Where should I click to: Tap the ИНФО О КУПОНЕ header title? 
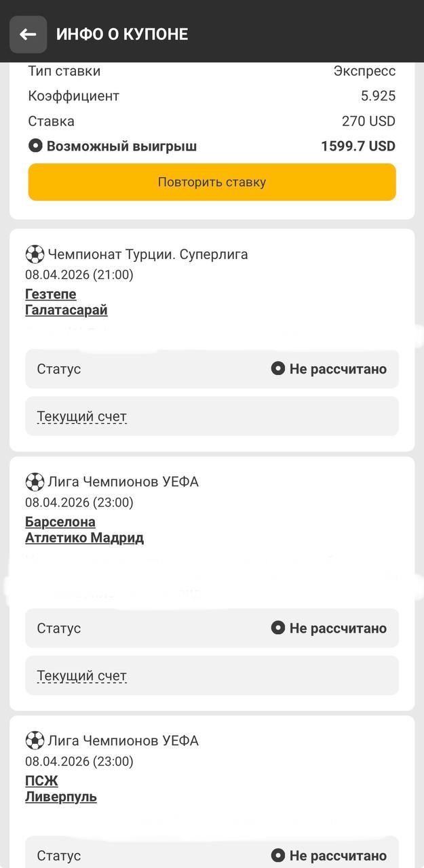(122, 34)
